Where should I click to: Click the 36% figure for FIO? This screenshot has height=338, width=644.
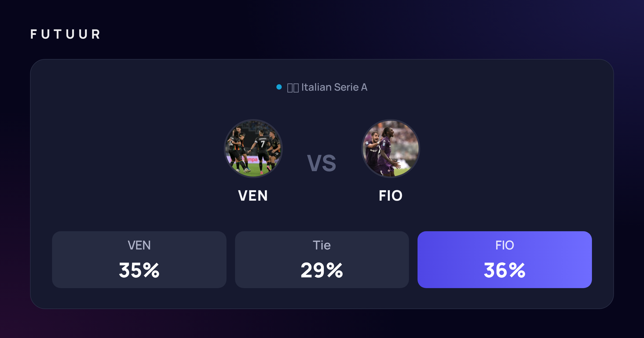504,270
